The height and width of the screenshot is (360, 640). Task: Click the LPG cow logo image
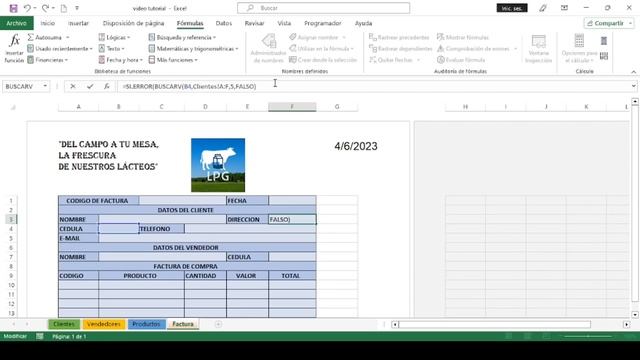coord(218,165)
